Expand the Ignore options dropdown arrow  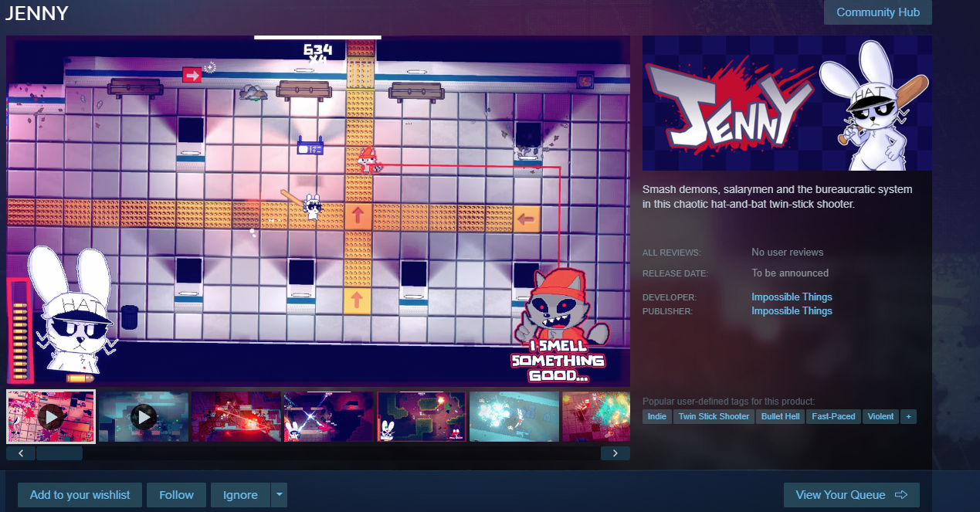(279, 495)
